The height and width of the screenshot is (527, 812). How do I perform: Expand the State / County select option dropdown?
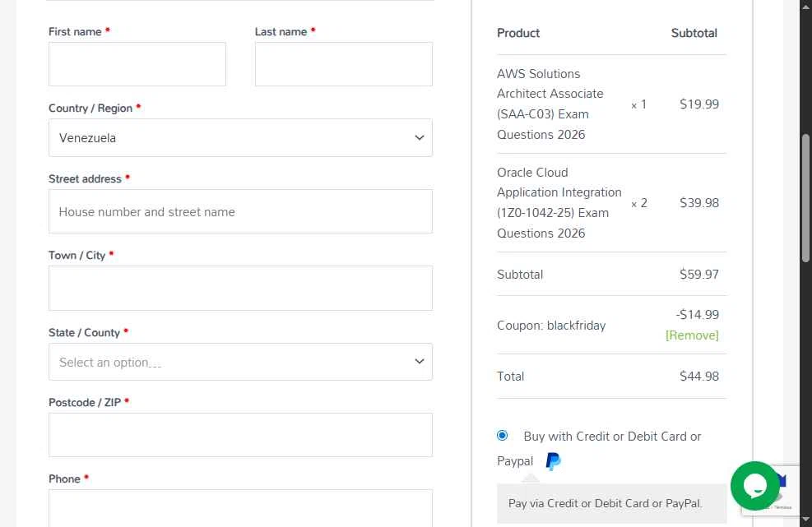tap(240, 362)
